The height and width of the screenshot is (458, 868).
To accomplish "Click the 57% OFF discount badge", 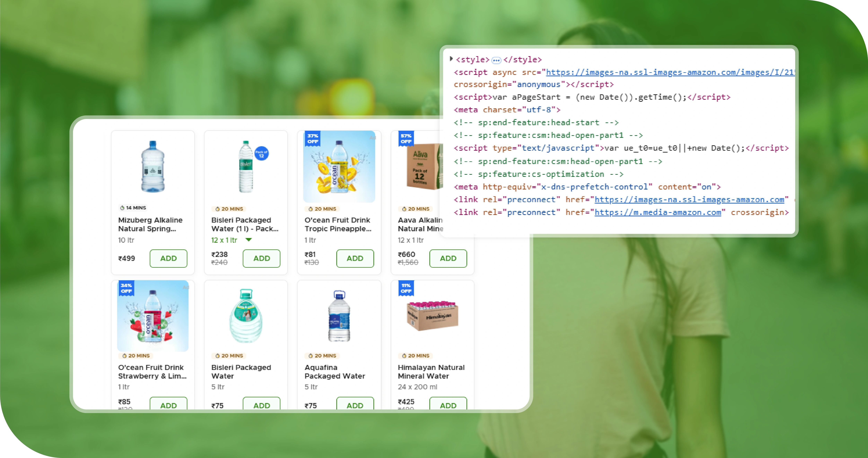I will 406,139.
